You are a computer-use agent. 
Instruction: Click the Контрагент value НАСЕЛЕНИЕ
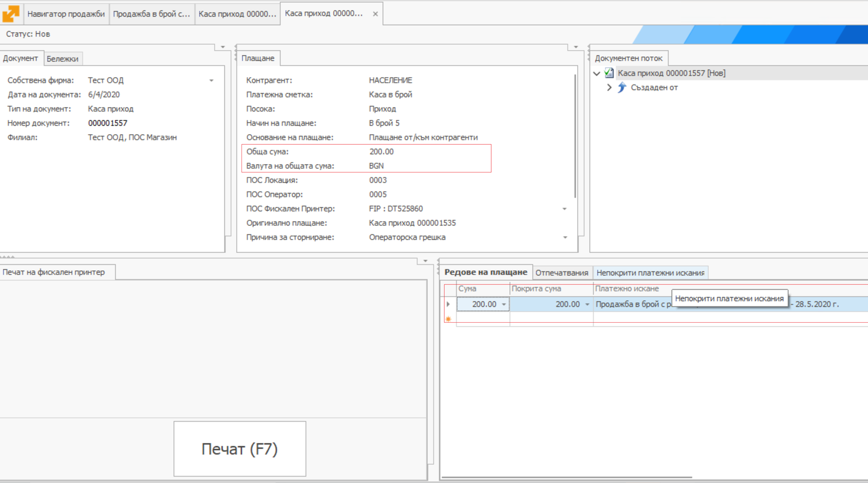(x=390, y=80)
